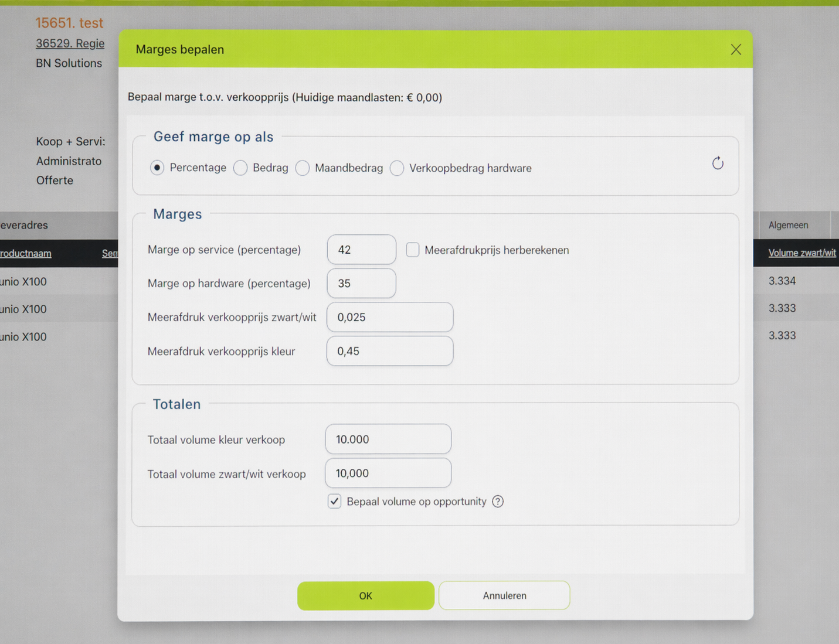The width and height of the screenshot is (839, 644).
Task: Switch to the Algemeen tab
Action: pos(789,225)
